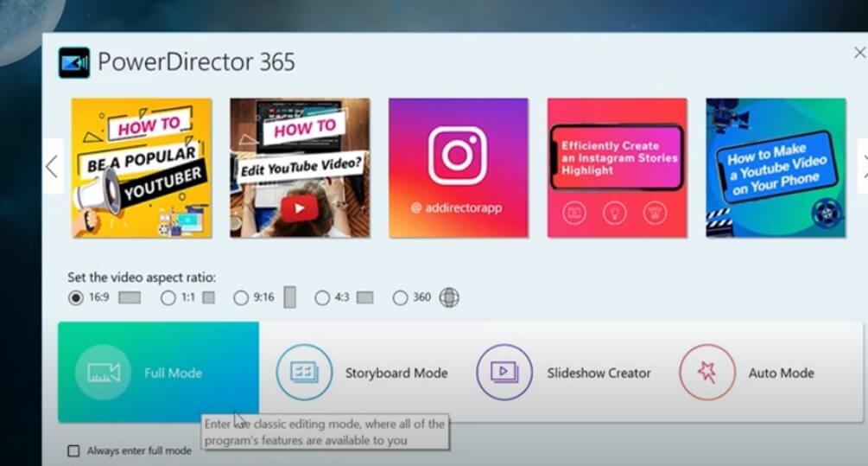Close the PowerDirector launcher window
The width and height of the screenshot is (868, 466).
click(859, 53)
